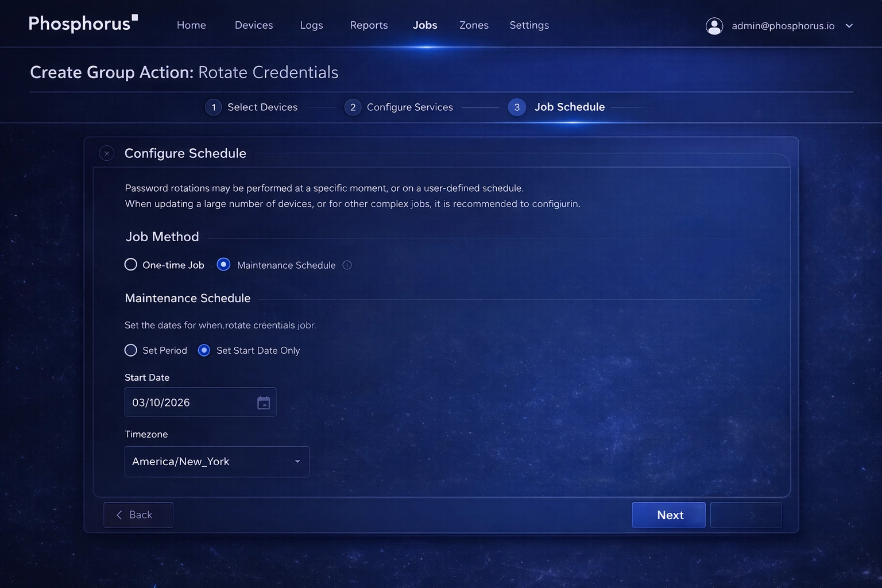
Task: Click step 1 Select Devices indicator circle
Action: (213, 107)
